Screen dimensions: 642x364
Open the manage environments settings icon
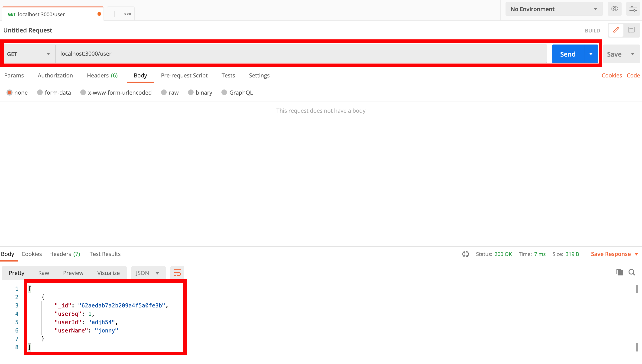click(x=633, y=9)
